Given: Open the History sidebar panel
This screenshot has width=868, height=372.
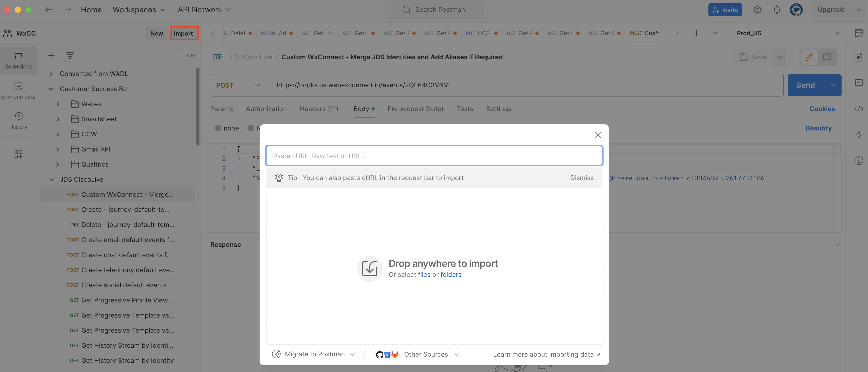Looking at the screenshot, I should [18, 121].
